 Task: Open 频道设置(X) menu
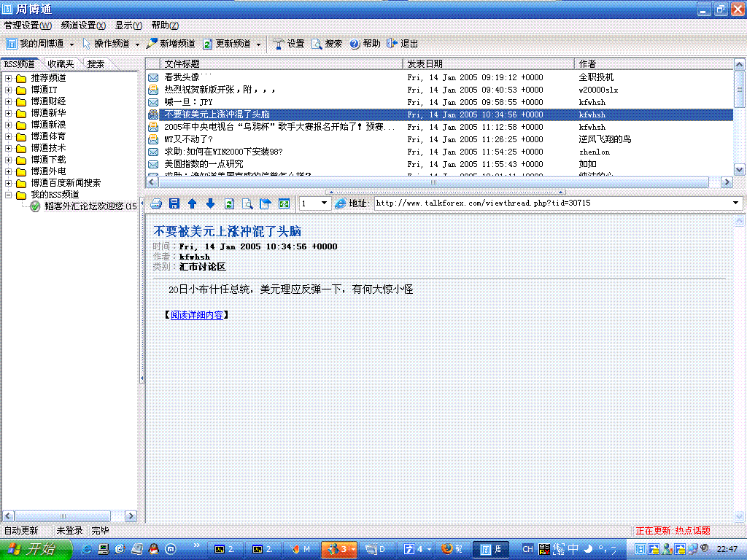(83, 26)
